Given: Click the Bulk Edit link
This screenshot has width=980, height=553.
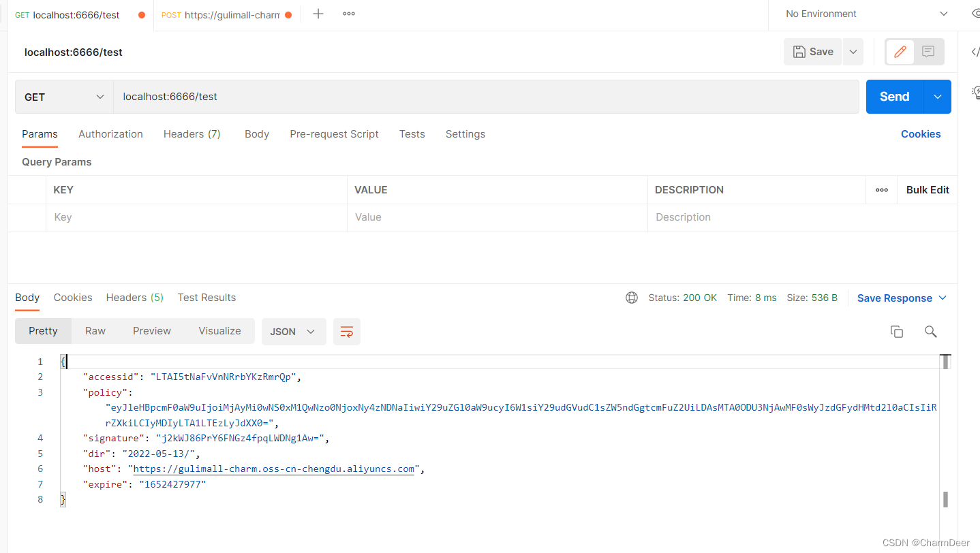Looking at the screenshot, I should [928, 190].
